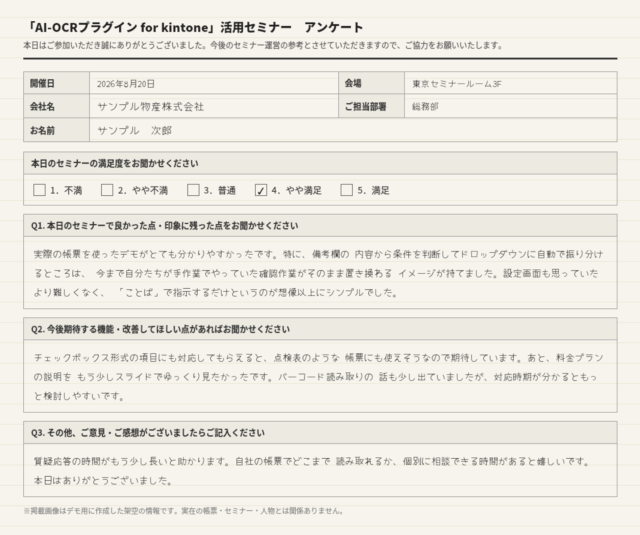Click the heading '本日のセミナーの満足度をお聞かせください'

tap(115, 163)
